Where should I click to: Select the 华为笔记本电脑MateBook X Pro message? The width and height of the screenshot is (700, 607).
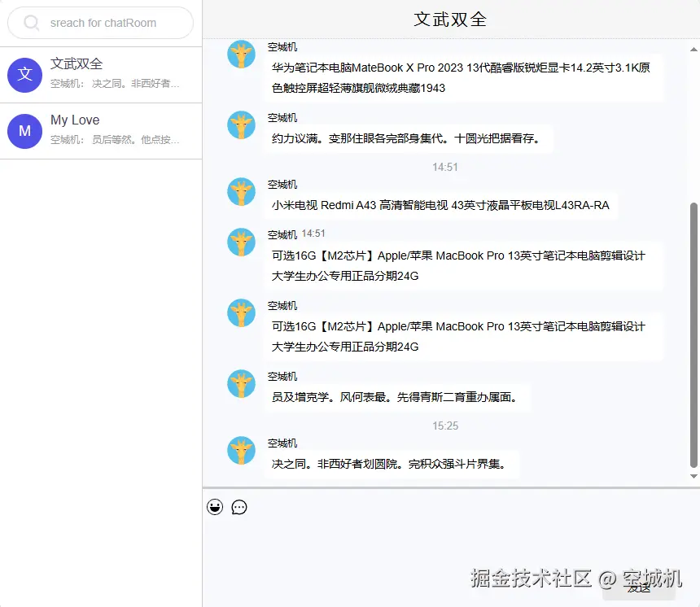pyautogui.click(x=463, y=77)
